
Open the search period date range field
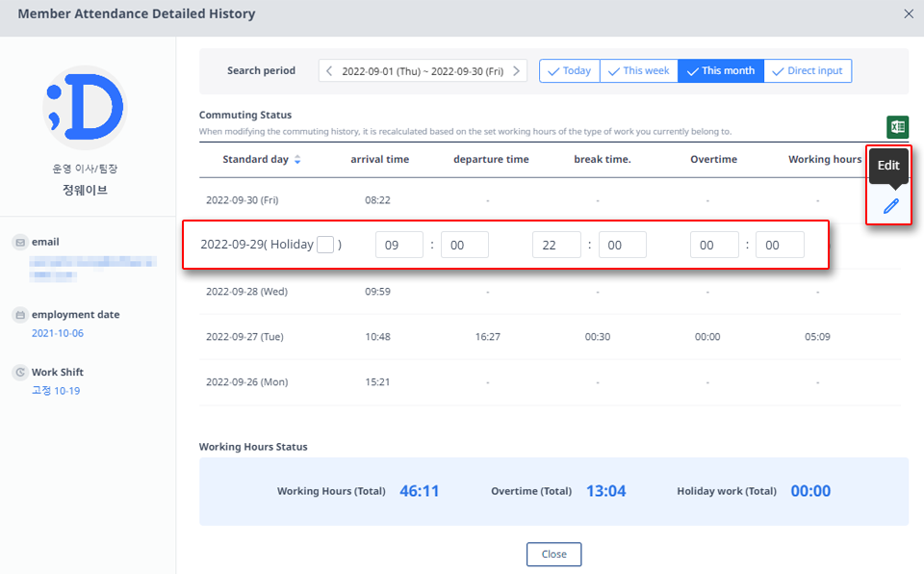click(423, 71)
